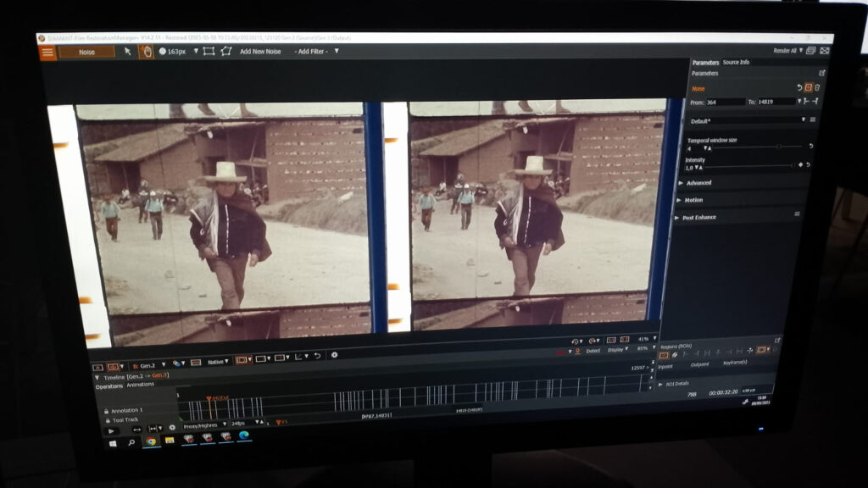Open Chrome from the Windows taskbar
Viewport: 868px width, 488px height.
151,441
